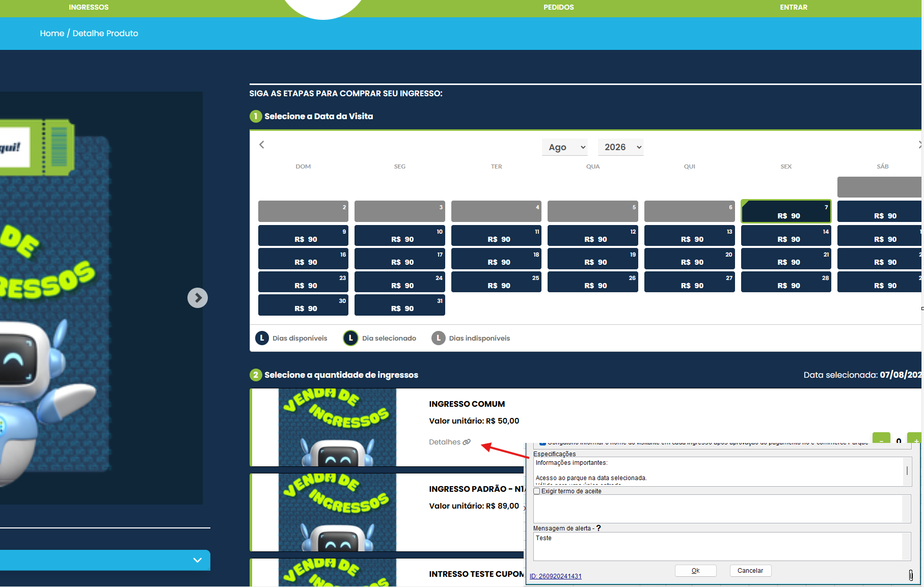Select day 11 in the calendar
The image size is (924, 587).
point(496,235)
